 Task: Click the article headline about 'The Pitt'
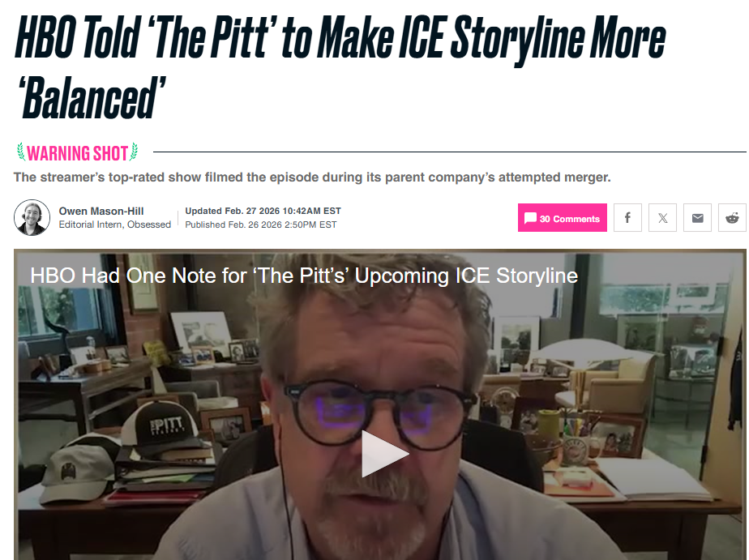(340, 68)
